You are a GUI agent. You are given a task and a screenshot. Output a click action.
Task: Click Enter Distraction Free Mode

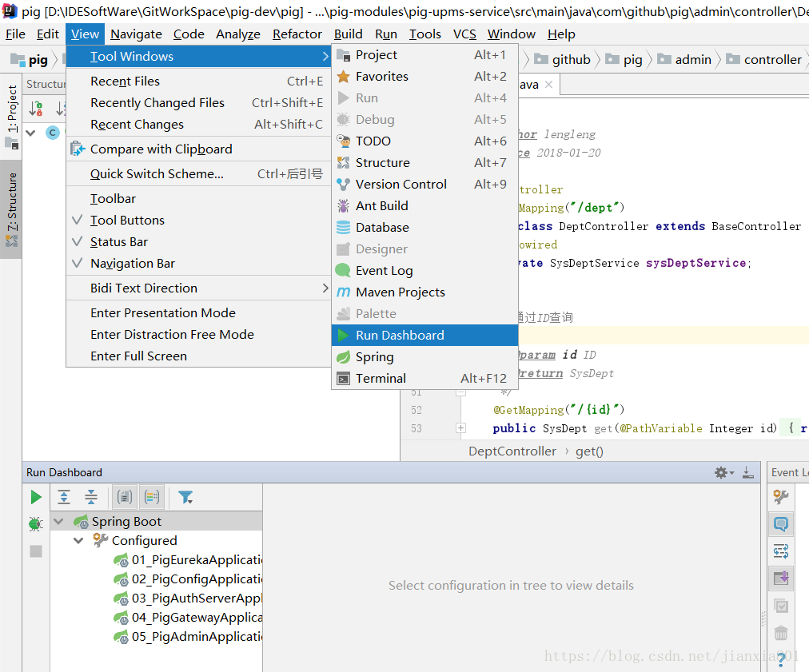[198, 335]
